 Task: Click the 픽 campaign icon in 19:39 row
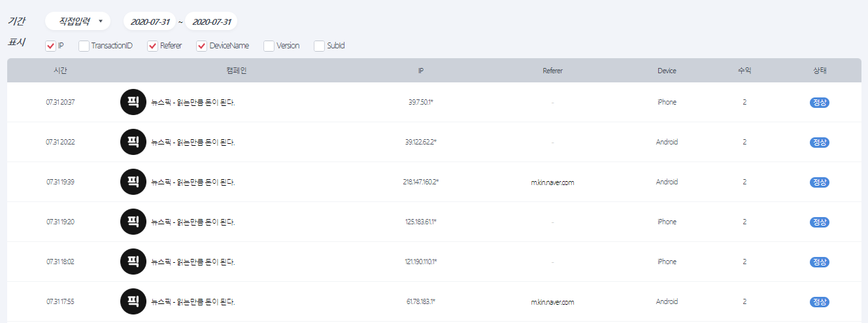click(133, 182)
